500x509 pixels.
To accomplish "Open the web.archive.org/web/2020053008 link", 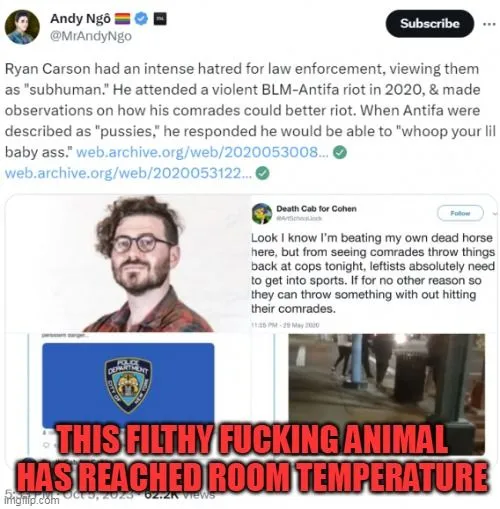I will pyautogui.click(x=203, y=152).
